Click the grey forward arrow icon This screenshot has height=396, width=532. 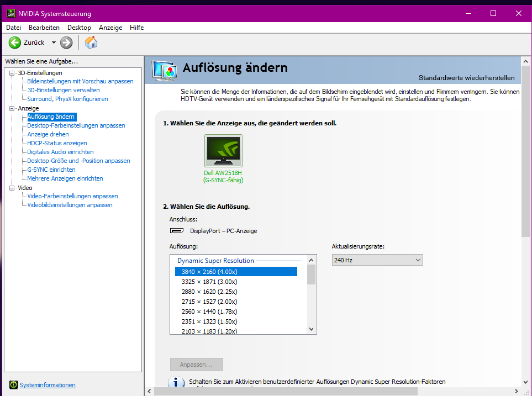(66, 43)
